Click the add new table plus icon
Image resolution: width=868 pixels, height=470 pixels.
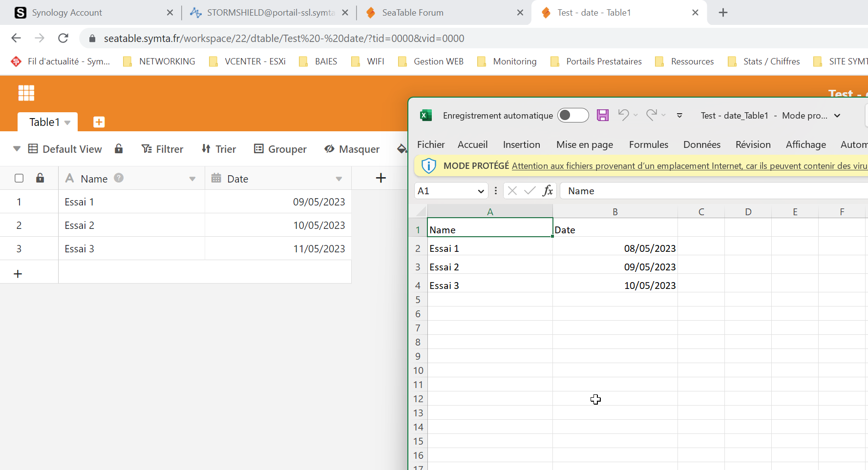[99, 122]
